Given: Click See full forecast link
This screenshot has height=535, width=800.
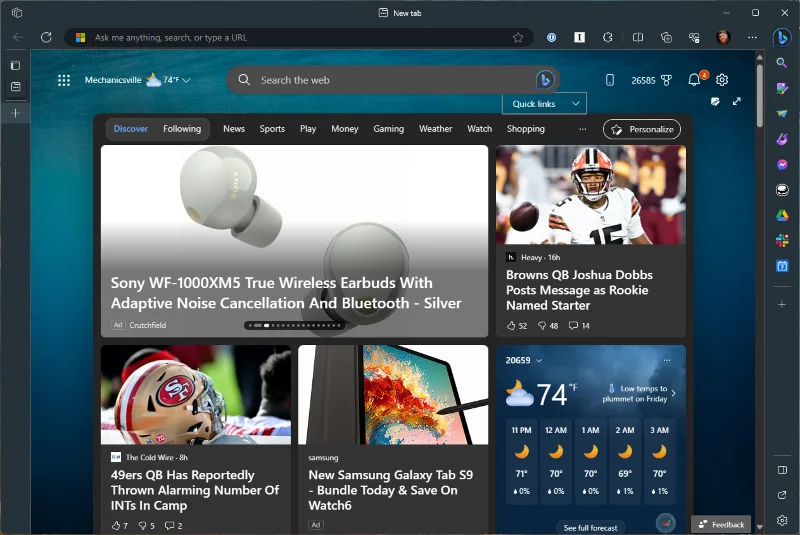Looking at the screenshot, I should (590, 528).
